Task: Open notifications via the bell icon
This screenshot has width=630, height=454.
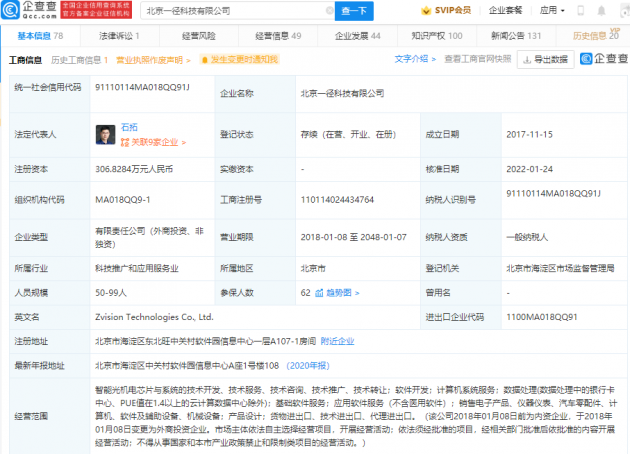Action: tap(601, 11)
